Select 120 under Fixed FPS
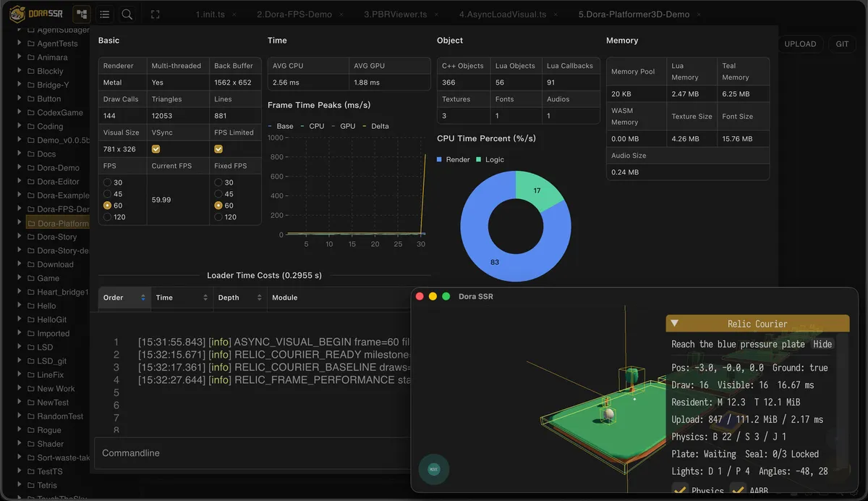The image size is (868, 501). coord(218,216)
